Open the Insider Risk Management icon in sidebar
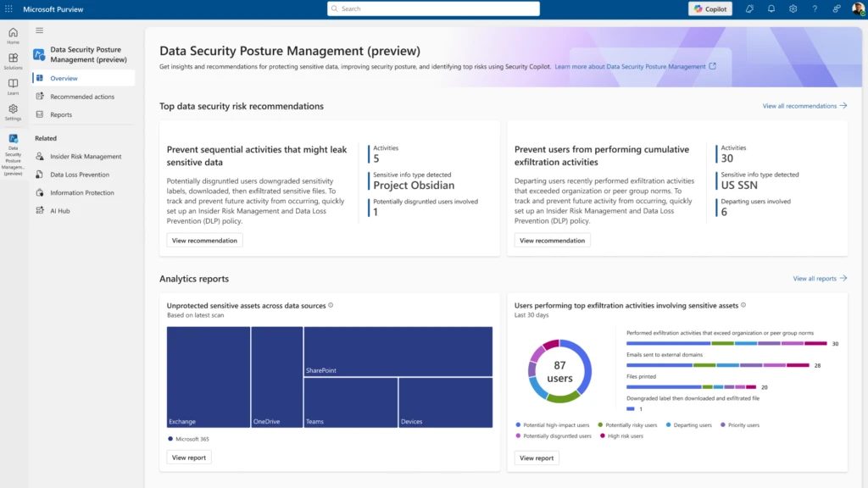This screenshot has height=488, width=868. (x=40, y=156)
